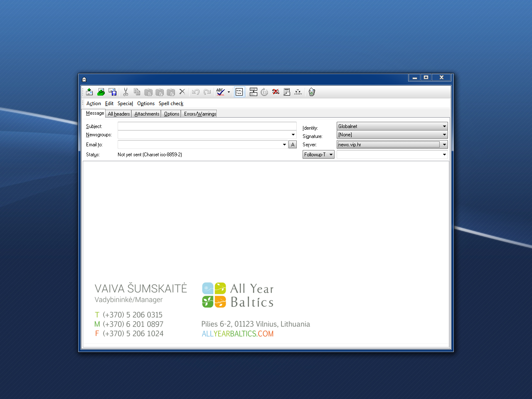This screenshot has height=399, width=532.
Task: Click the recycle bin icon
Action: click(x=312, y=92)
